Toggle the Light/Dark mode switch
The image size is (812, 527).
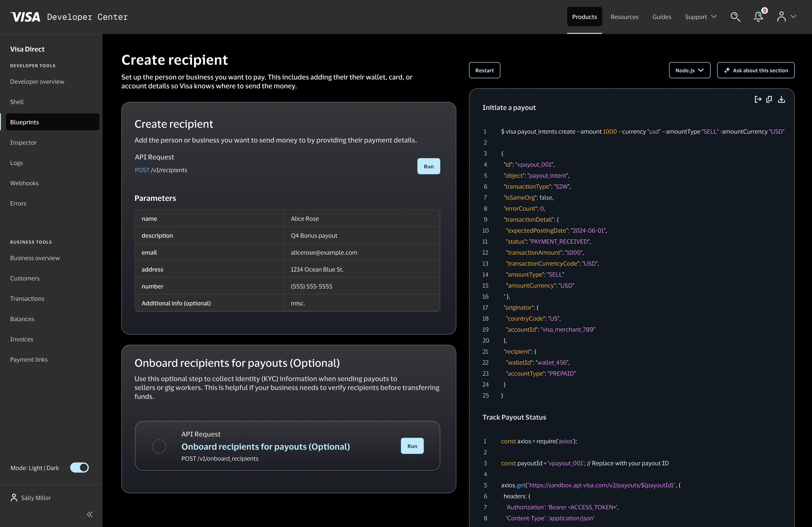point(80,467)
